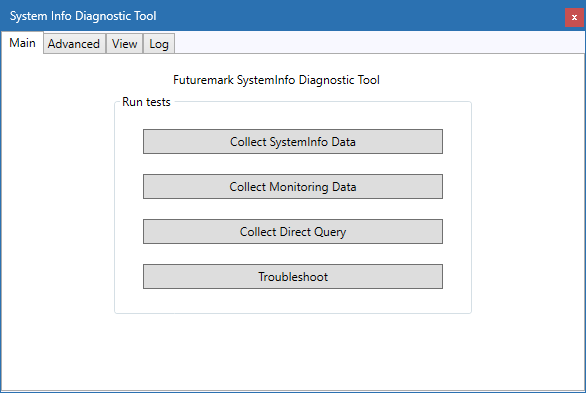
Task: Launch the Troubleshoot button
Action: (293, 276)
